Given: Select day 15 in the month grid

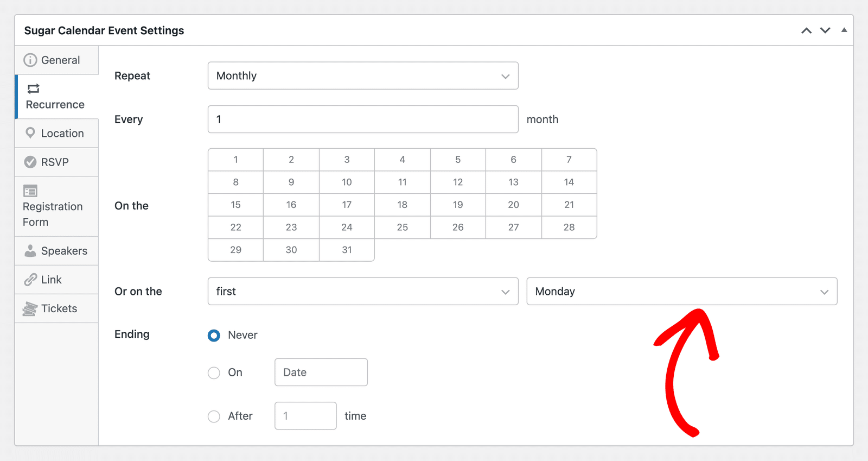Looking at the screenshot, I should (235, 205).
